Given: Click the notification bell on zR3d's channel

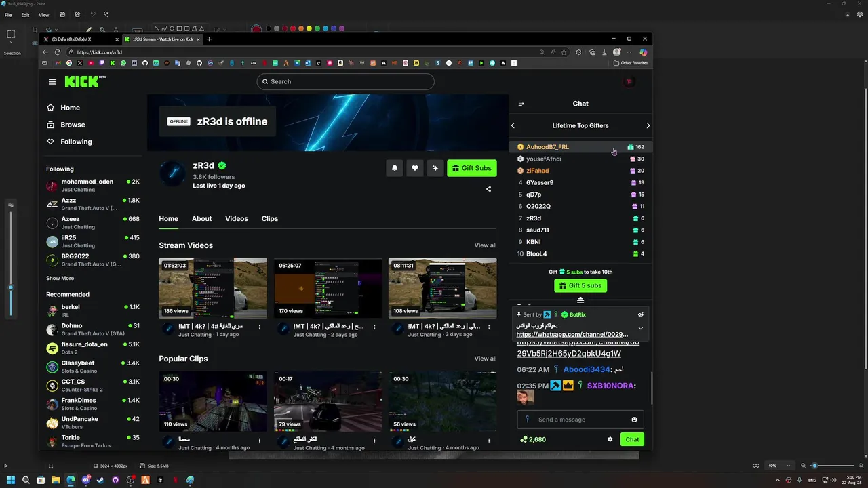Looking at the screenshot, I should pyautogui.click(x=395, y=168).
